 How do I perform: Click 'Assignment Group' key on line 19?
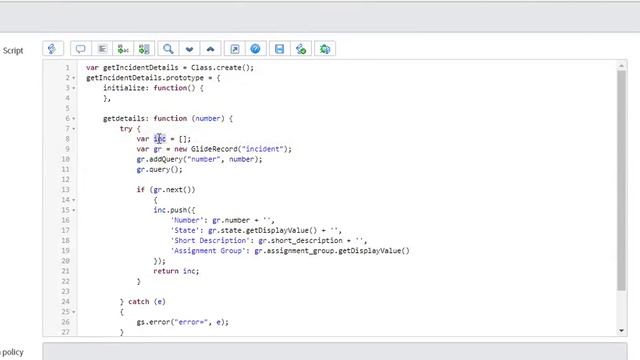(x=208, y=251)
